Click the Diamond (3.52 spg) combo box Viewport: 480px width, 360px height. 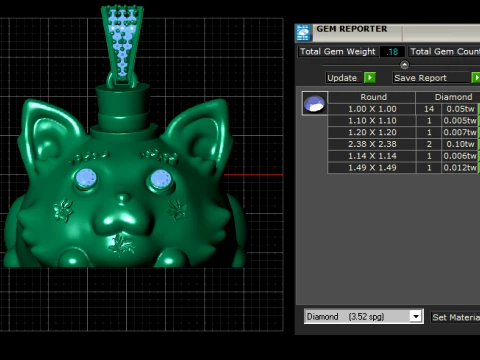coord(364,316)
